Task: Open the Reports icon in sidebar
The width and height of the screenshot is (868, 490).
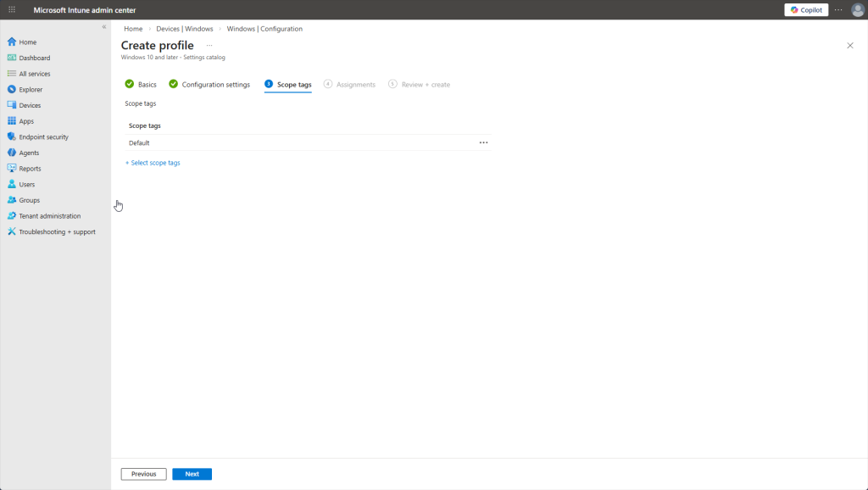Action: tap(12, 169)
